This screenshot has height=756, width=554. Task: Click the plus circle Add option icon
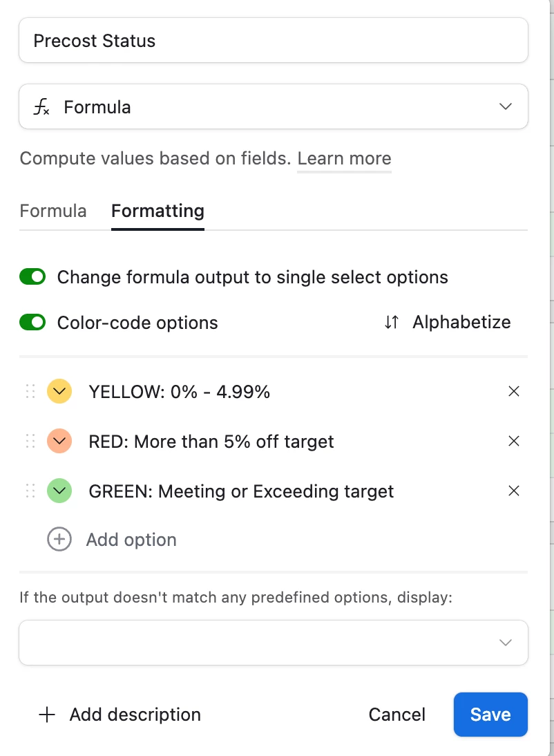pos(59,539)
